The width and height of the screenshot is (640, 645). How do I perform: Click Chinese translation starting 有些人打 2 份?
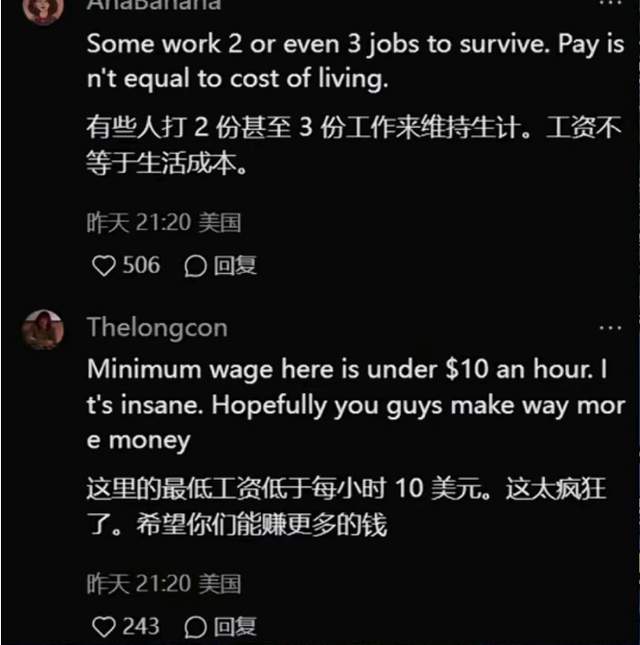click(354, 145)
